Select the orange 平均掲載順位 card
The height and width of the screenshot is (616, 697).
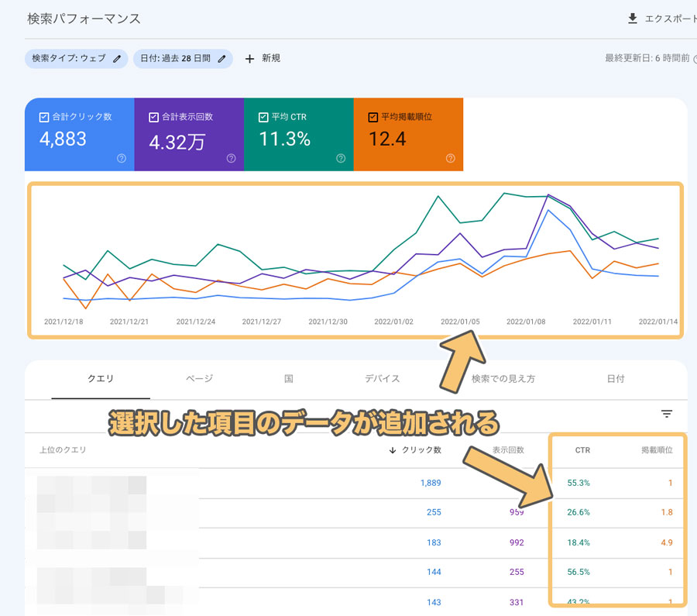pyautogui.click(x=408, y=134)
